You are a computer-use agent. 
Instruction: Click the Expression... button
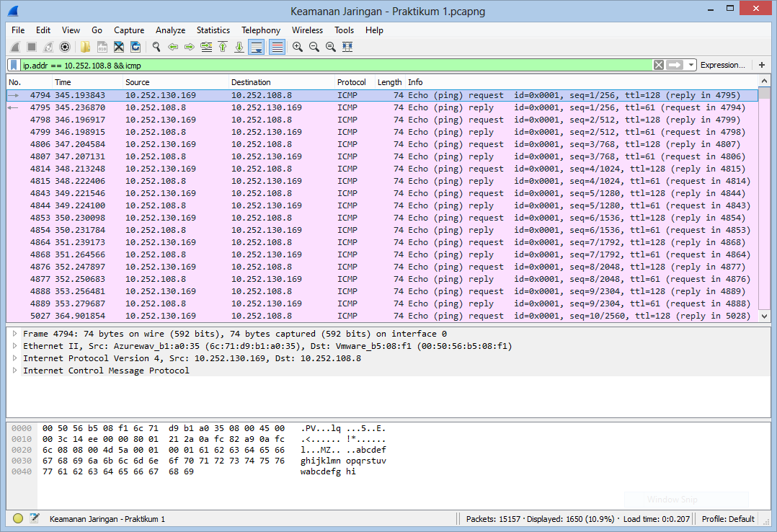[x=722, y=65]
